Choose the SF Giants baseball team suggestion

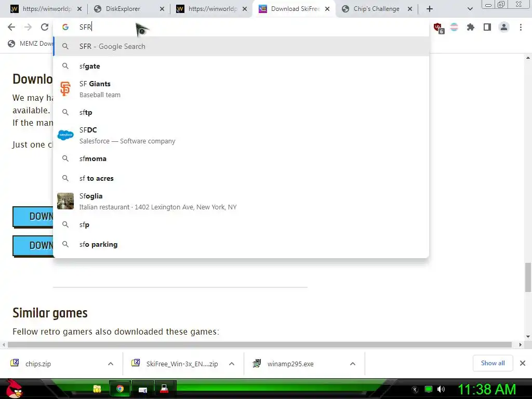pos(241,89)
